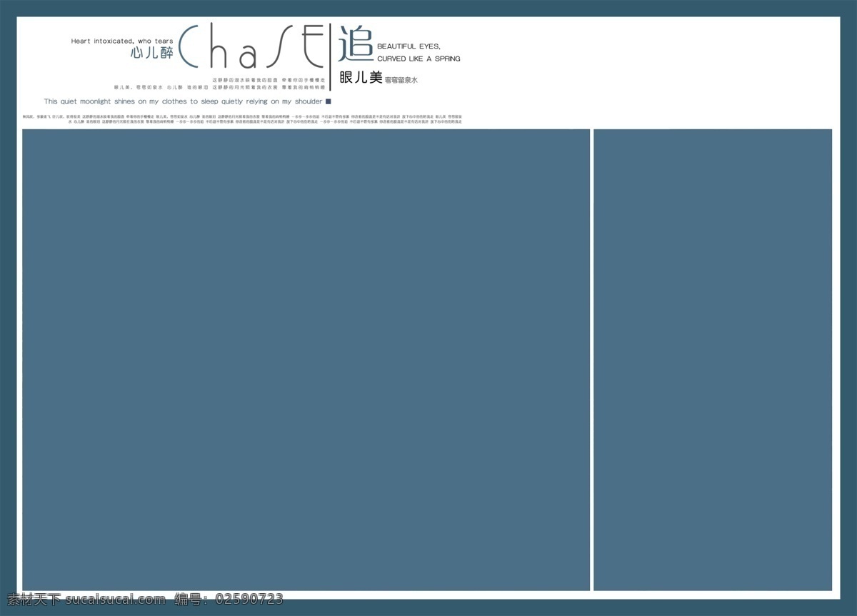Click the sentence starting "This quiet moonlight shines"
This screenshot has height=616, width=857.
click(183, 102)
